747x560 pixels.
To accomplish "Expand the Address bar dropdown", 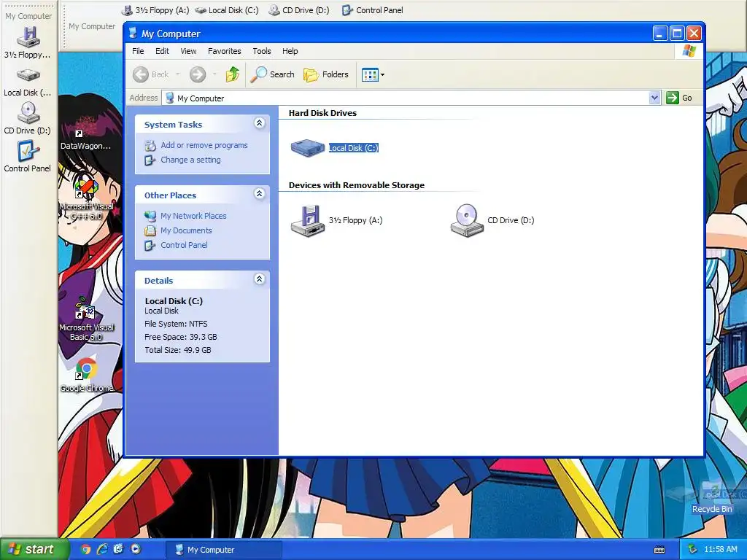I will click(x=654, y=98).
